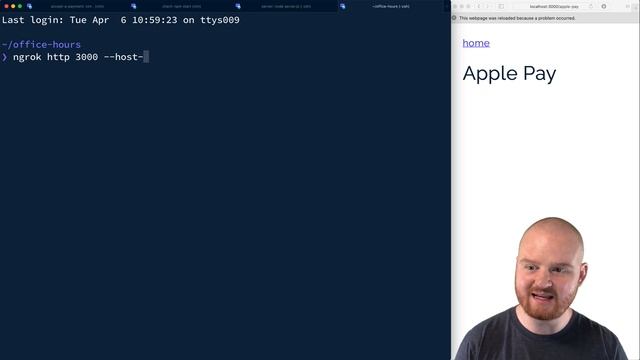Go back in the Safari window
The image size is (640, 360).
479,7
